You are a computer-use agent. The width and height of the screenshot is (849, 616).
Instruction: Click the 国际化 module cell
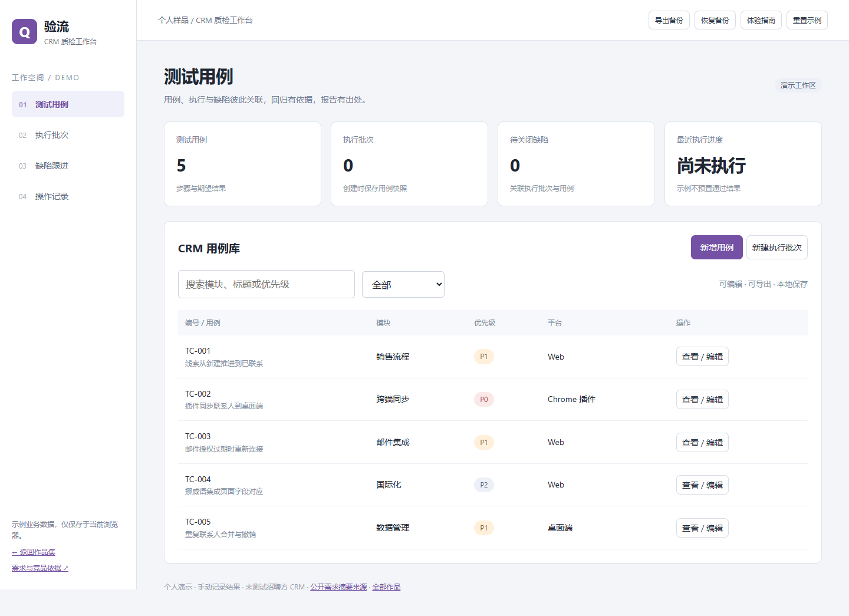389,485
